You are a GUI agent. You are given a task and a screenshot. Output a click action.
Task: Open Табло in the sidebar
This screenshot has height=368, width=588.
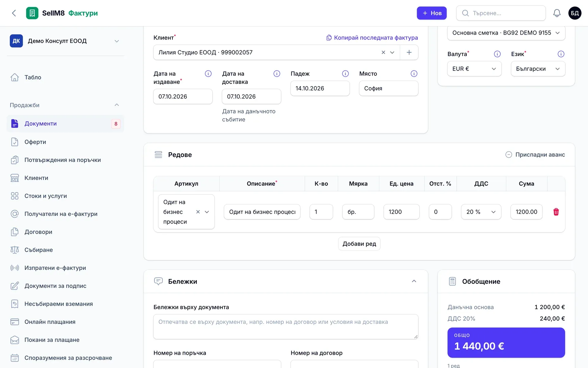(x=65, y=77)
